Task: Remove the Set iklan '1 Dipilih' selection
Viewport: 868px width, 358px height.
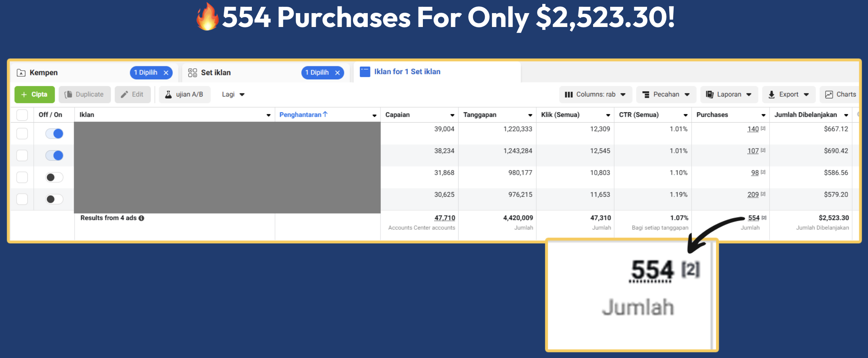Action: click(x=338, y=73)
